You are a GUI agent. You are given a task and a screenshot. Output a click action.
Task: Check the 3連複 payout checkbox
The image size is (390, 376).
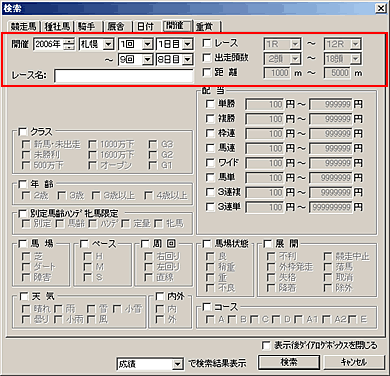(x=210, y=192)
